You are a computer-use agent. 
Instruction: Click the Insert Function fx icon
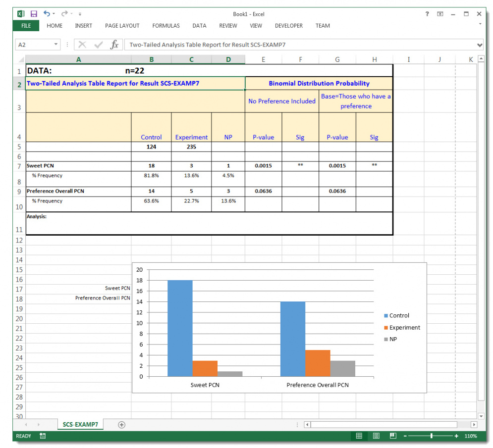pyautogui.click(x=114, y=45)
